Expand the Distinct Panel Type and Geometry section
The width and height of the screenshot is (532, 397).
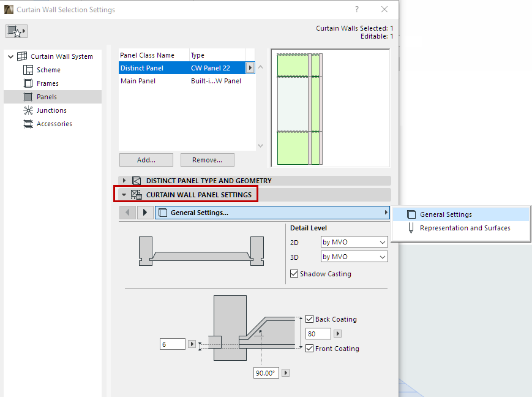(125, 180)
